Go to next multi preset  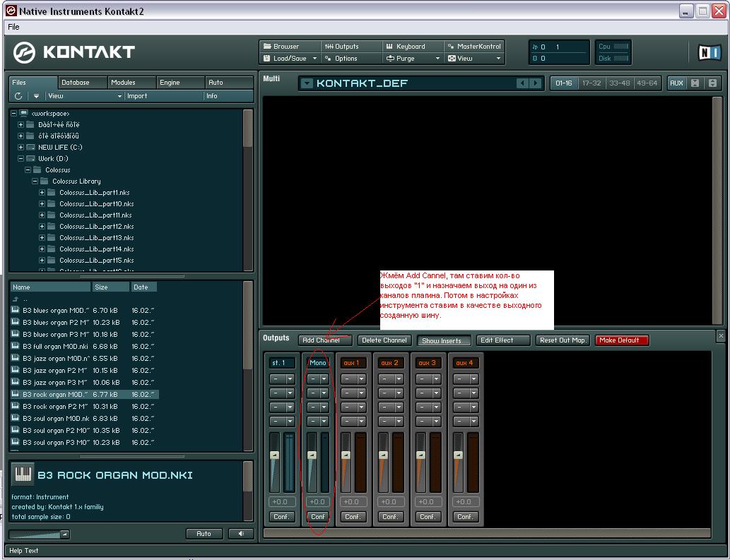click(536, 83)
